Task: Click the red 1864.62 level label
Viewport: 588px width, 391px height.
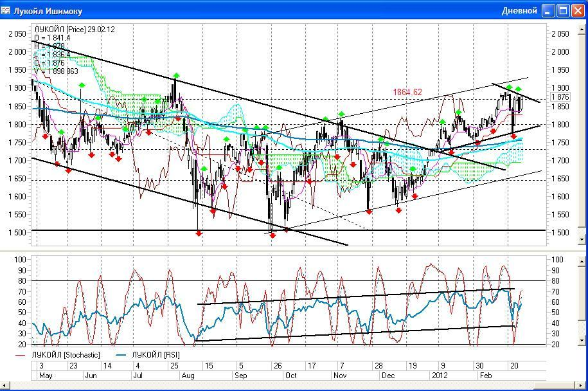Action: (x=407, y=92)
